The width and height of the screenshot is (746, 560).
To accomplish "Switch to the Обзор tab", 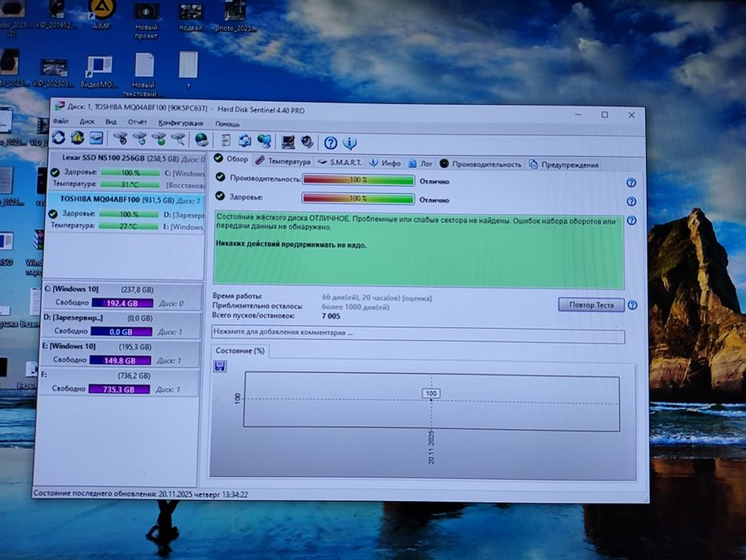I will click(231, 158).
